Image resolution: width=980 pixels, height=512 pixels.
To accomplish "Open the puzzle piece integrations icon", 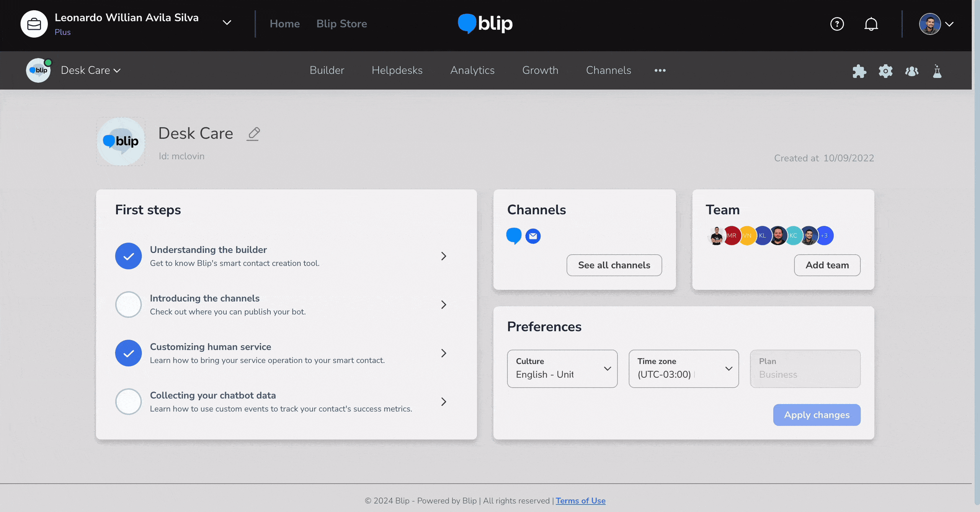I will pos(859,71).
